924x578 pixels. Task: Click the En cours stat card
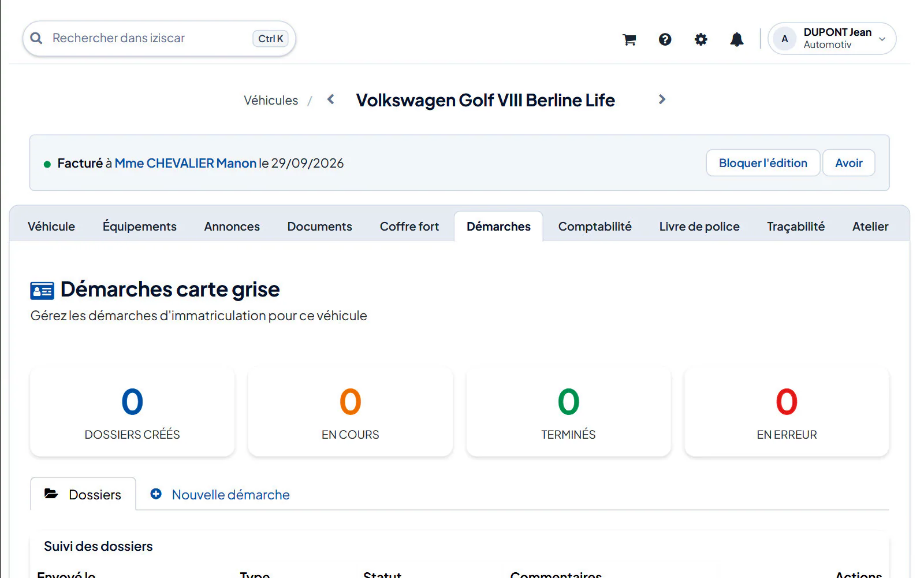[351, 412]
